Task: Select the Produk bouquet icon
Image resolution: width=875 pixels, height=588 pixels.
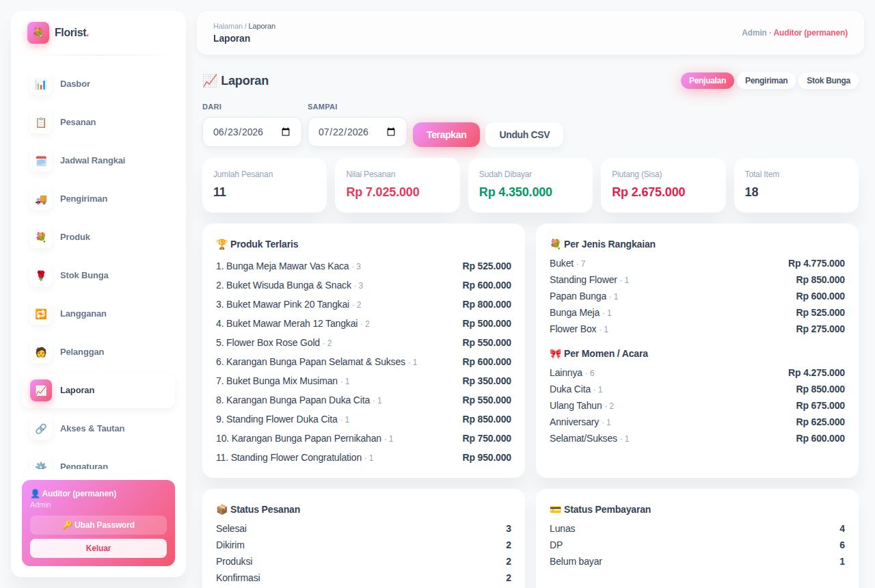Action: 41,237
